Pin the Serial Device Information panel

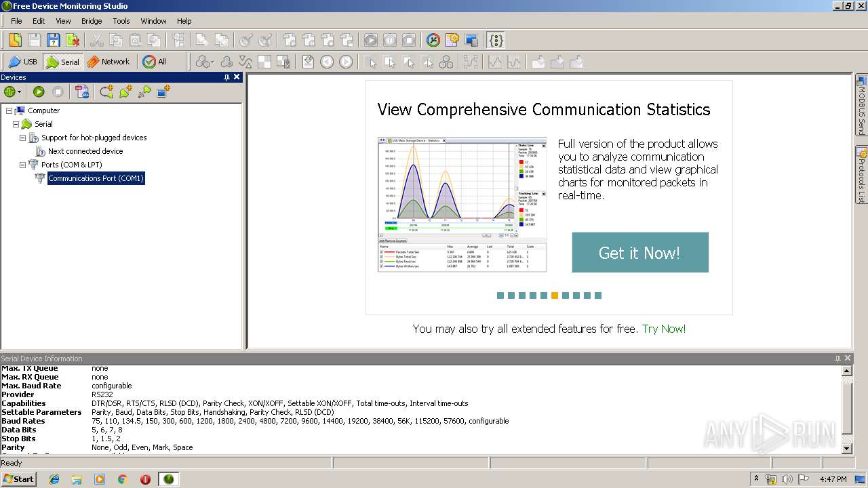click(x=837, y=359)
